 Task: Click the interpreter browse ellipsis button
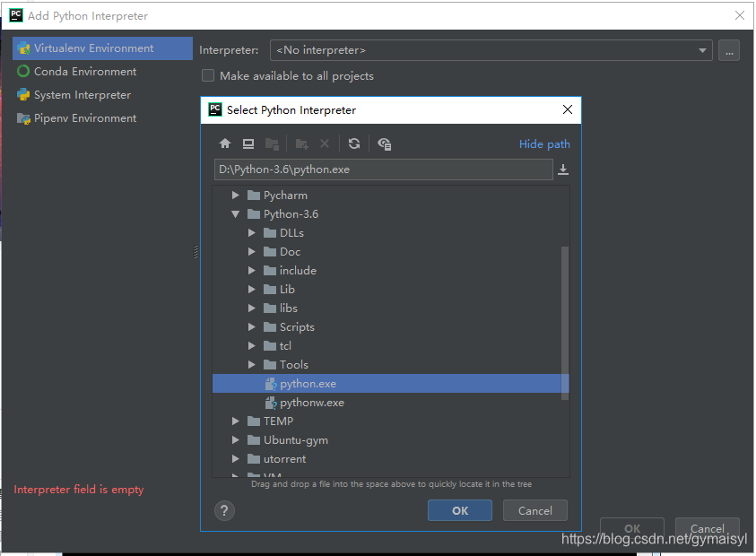click(728, 50)
